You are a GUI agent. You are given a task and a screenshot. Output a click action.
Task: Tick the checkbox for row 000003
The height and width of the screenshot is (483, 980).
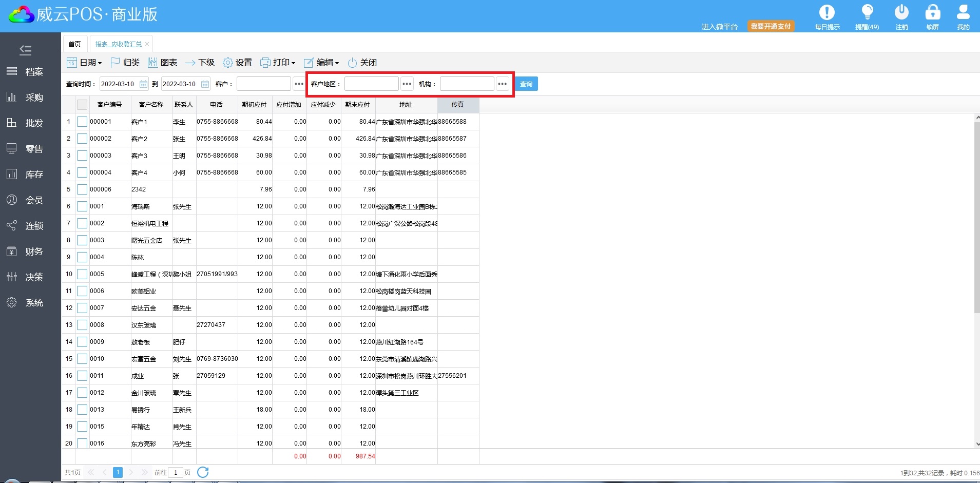click(x=82, y=156)
